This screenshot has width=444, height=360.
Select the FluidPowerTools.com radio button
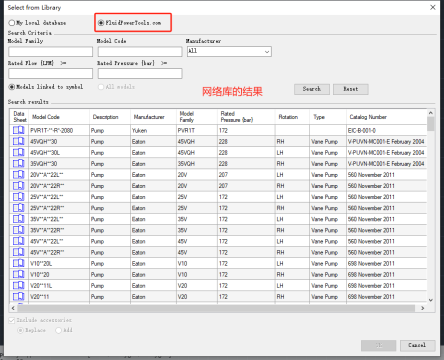[101, 23]
